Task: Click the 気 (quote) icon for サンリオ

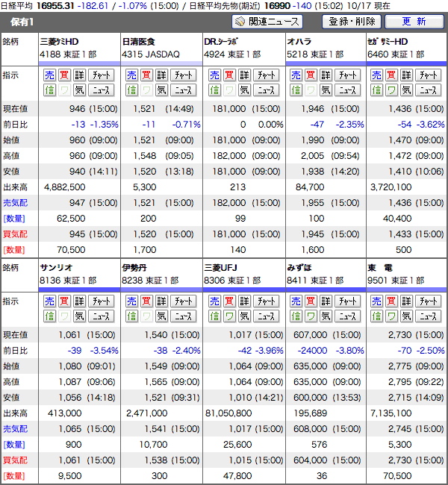Action: [x=79, y=316]
